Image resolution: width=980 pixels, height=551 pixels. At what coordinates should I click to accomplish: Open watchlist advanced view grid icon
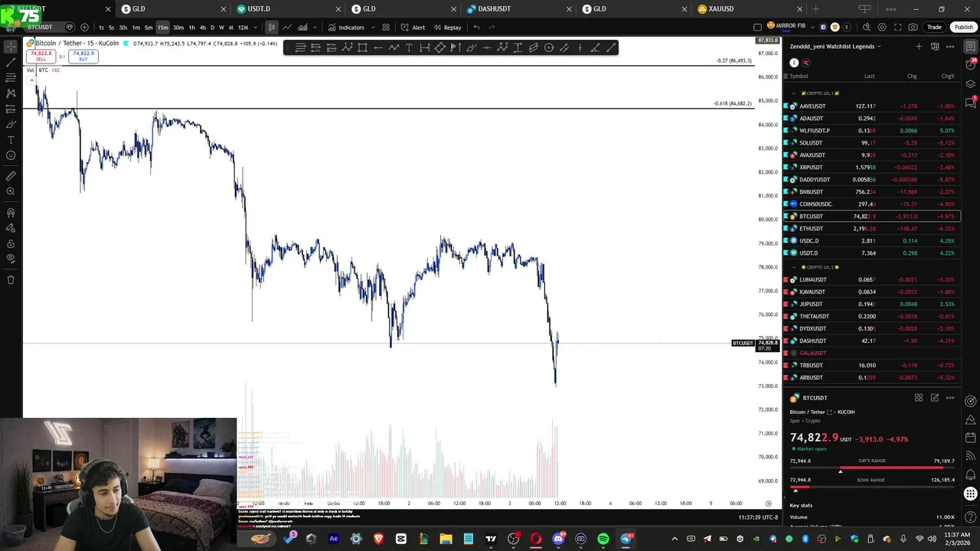(935, 47)
